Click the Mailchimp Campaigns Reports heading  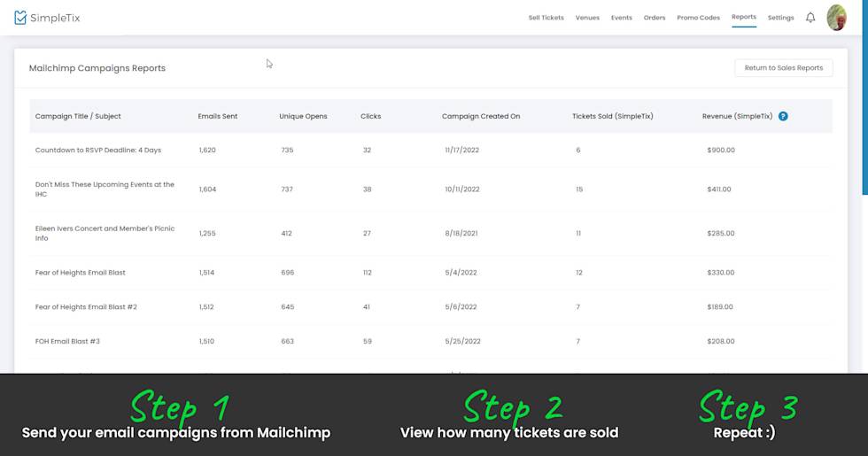point(97,68)
